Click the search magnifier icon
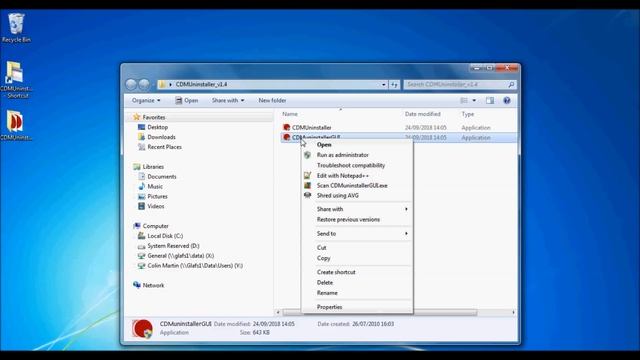The height and width of the screenshot is (360, 640). 511,84
